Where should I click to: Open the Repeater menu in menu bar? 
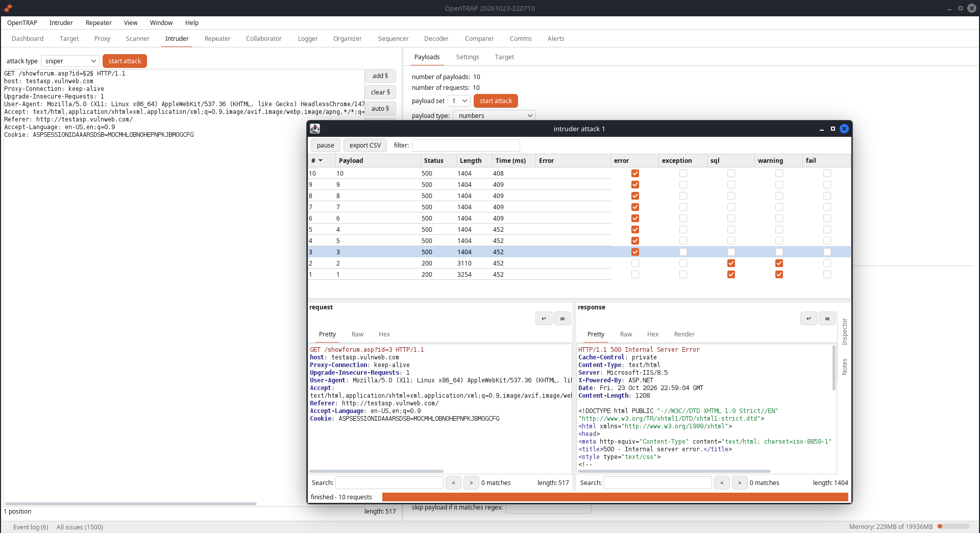pyautogui.click(x=99, y=23)
